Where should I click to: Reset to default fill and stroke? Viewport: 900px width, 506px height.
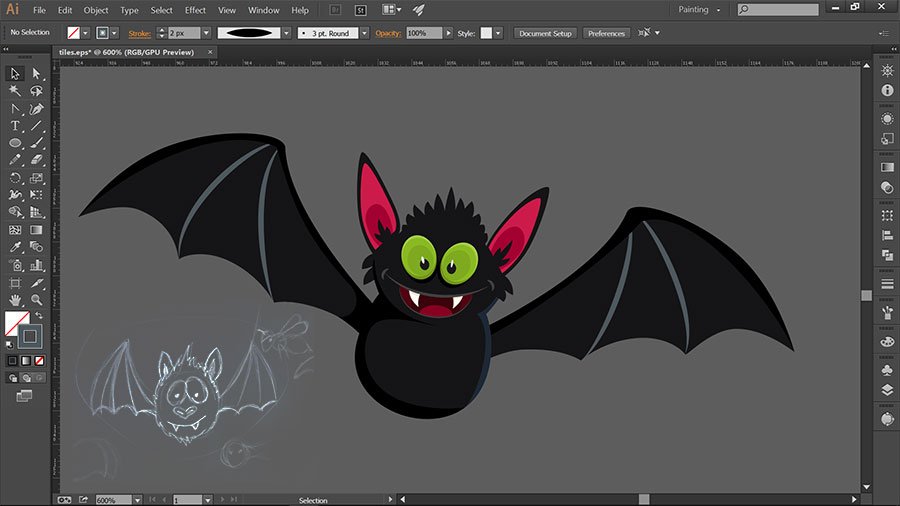(9, 345)
